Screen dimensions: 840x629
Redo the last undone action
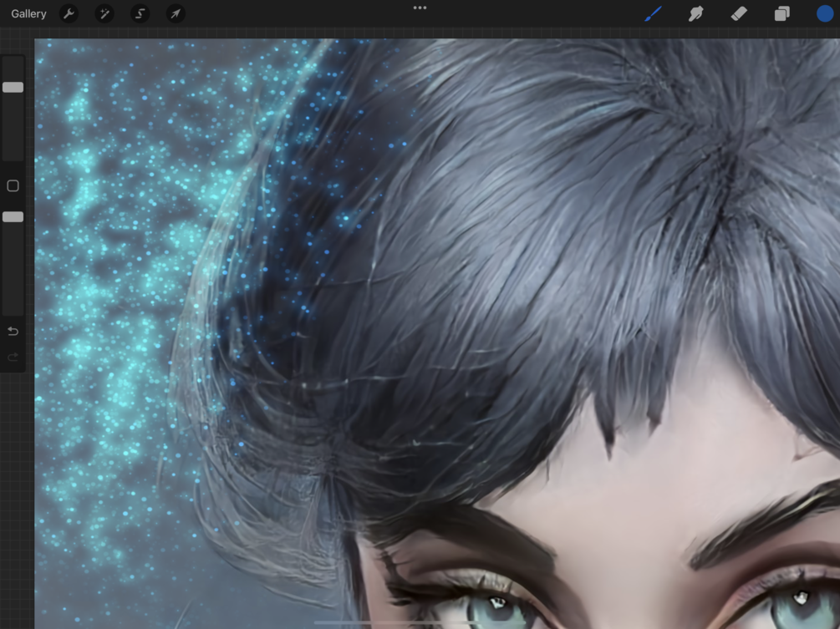(13, 357)
